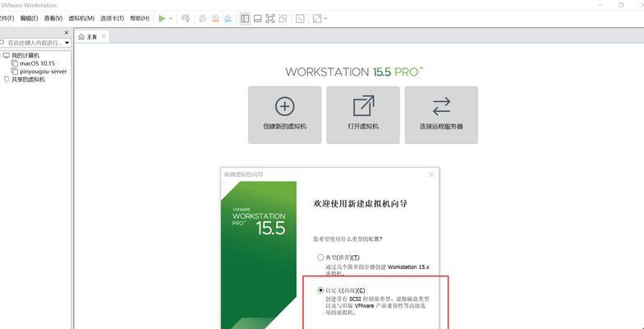Toggle the thumbnail bar view icon
This screenshot has height=329, width=644.
click(x=258, y=18)
